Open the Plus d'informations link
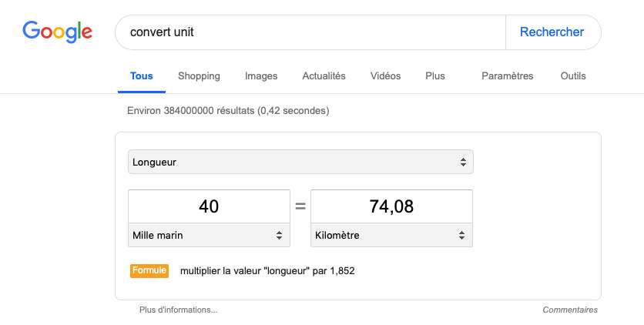The height and width of the screenshot is (325, 644). 178,310
